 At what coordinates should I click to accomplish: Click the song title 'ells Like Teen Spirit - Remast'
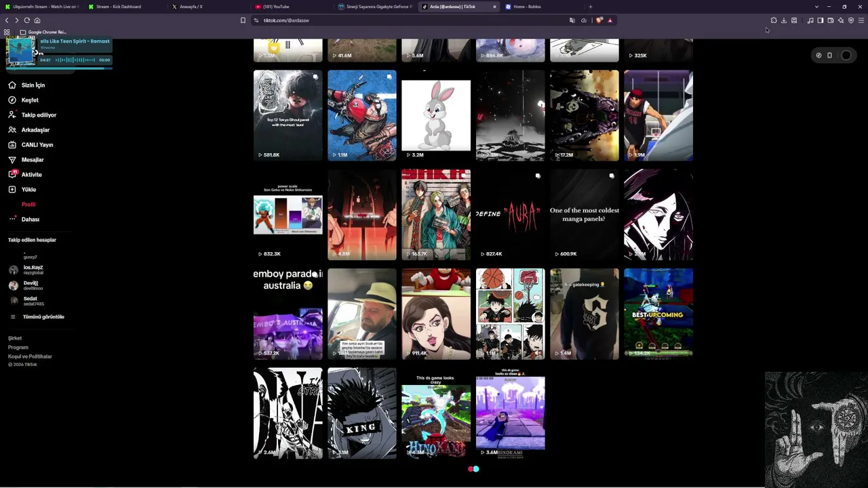click(x=75, y=41)
